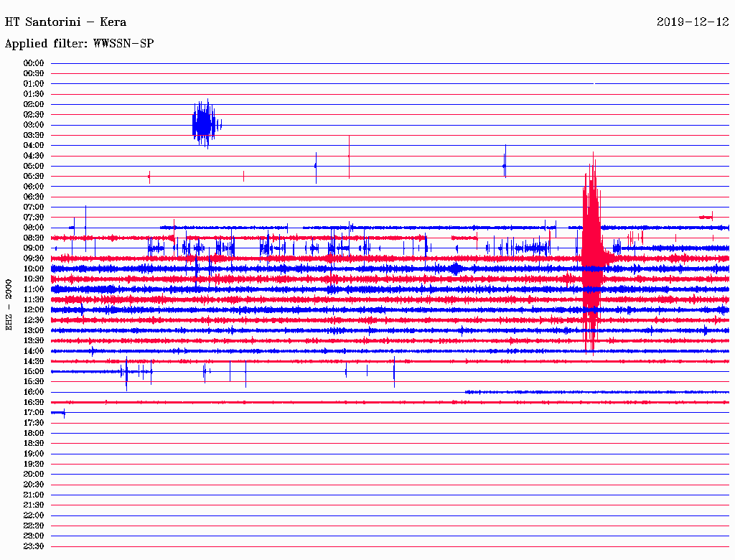The height and width of the screenshot is (560, 735).
Task: Highlight the 13:30 time label
Action: pos(34,340)
